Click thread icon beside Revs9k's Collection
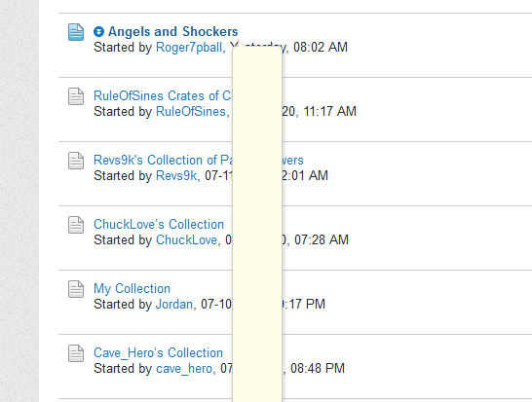Viewport: 532px width, 402px height. 76,161
